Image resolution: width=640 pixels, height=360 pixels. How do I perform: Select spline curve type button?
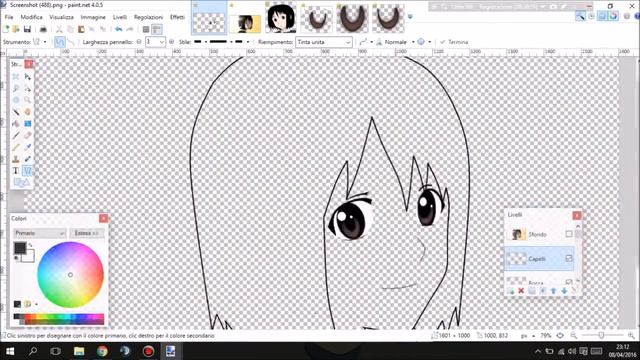[60, 42]
